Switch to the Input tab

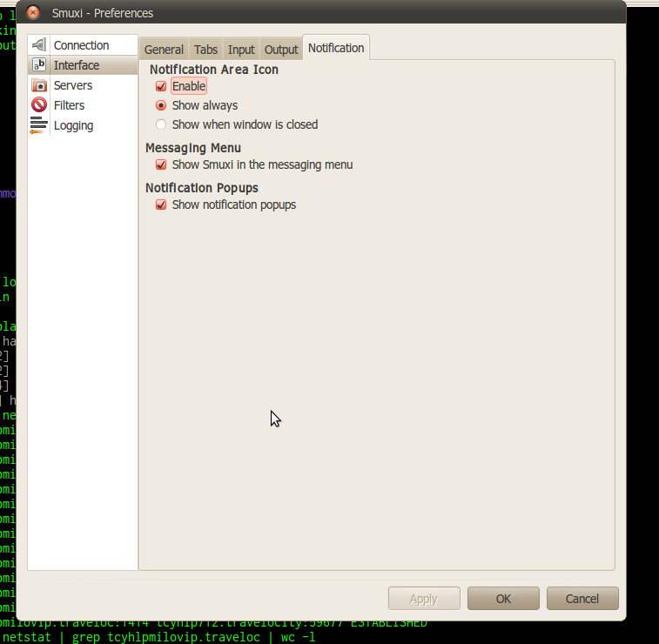point(241,49)
